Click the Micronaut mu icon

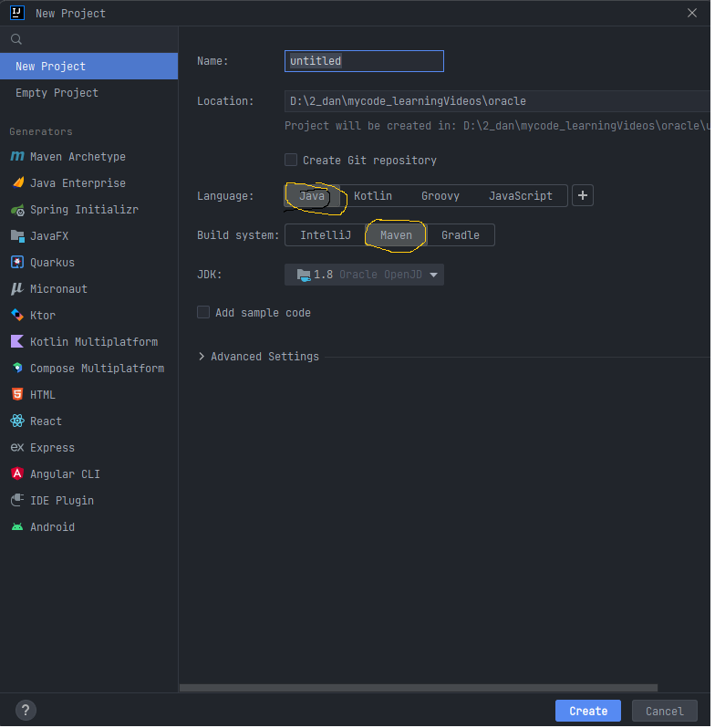click(x=17, y=289)
